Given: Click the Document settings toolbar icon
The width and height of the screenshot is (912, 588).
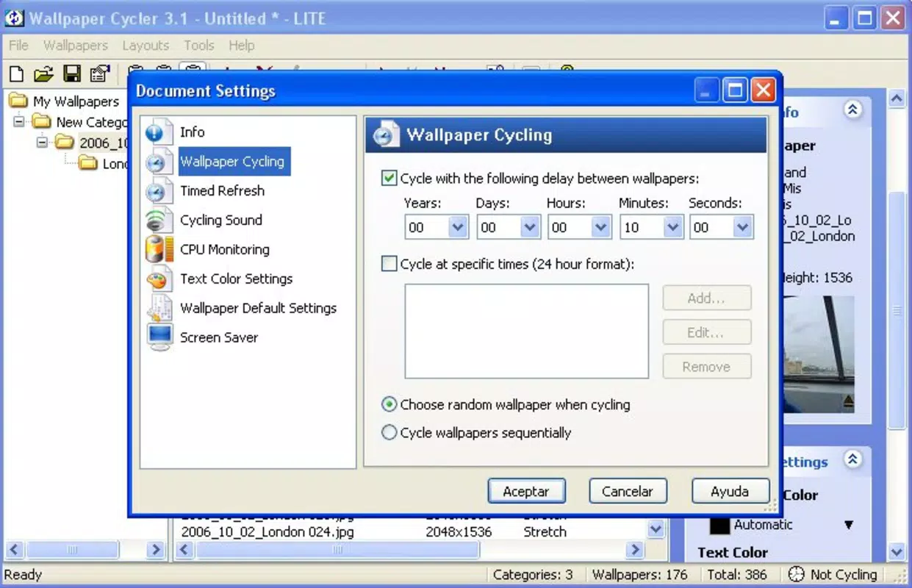Looking at the screenshot, I should 99,73.
